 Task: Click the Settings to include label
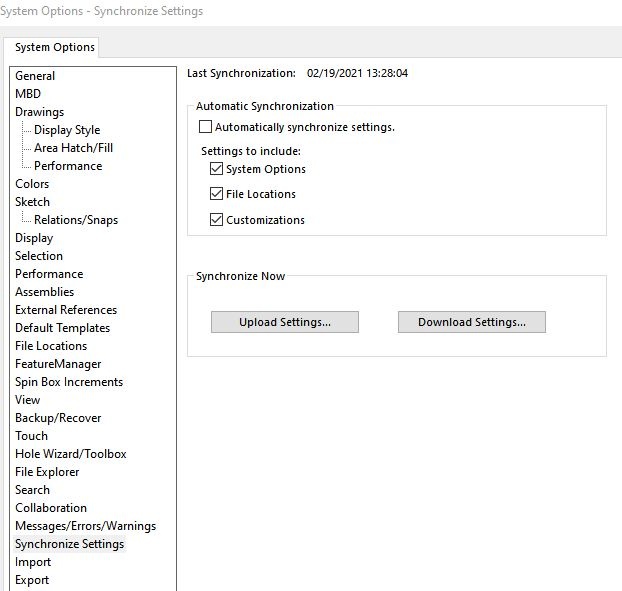pyautogui.click(x=251, y=151)
